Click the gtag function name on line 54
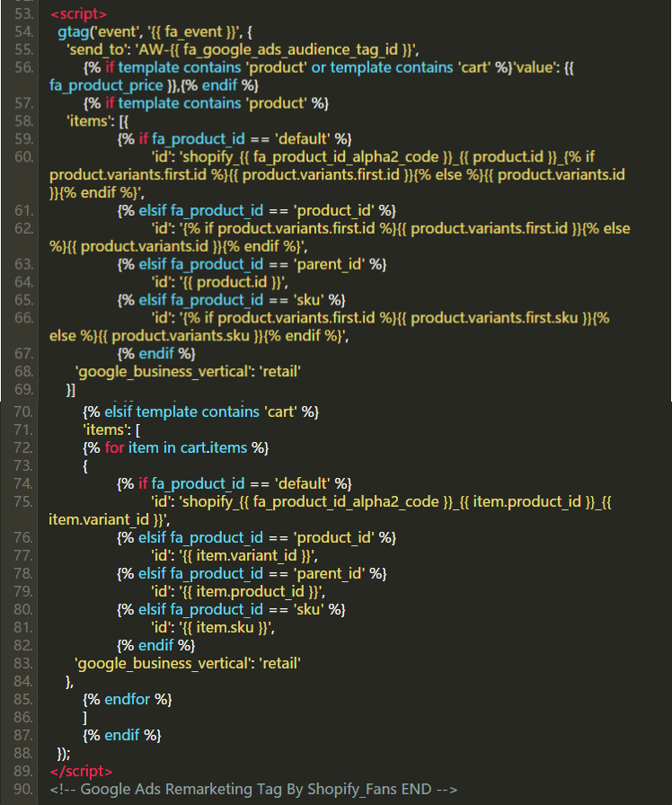This screenshot has width=672, height=805. coord(73,31)
